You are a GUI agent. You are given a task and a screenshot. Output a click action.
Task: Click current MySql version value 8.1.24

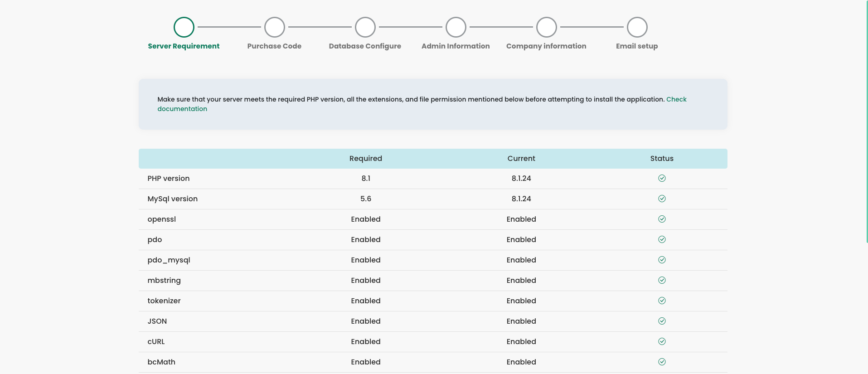(x=521, y=199)
